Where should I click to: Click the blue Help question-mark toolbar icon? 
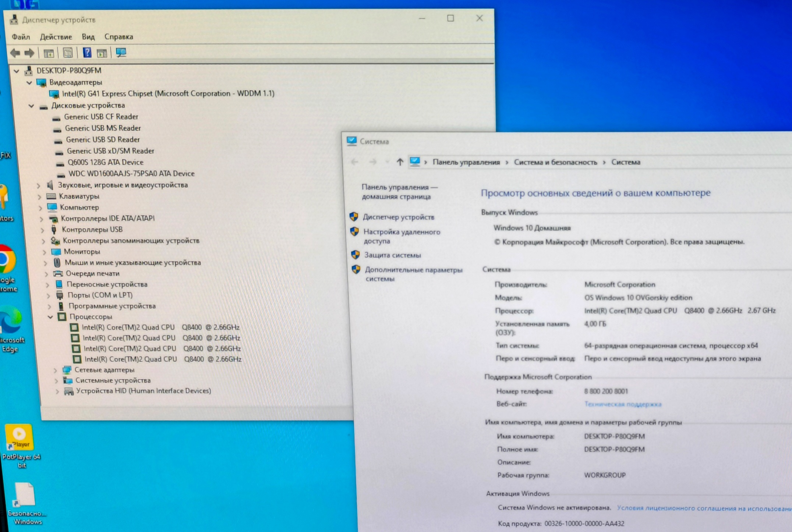pyautogui.click(x=87, y=53)
